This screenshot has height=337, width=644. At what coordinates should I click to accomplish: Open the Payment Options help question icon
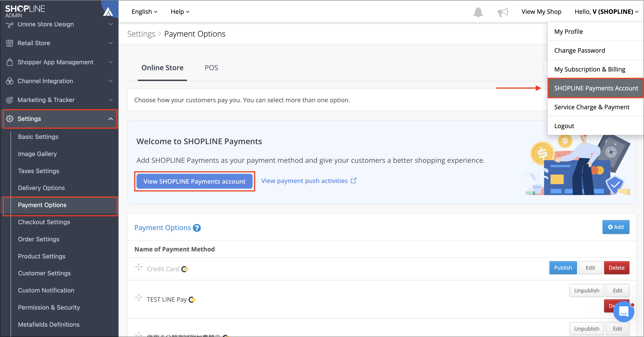(x=197, y=228)
